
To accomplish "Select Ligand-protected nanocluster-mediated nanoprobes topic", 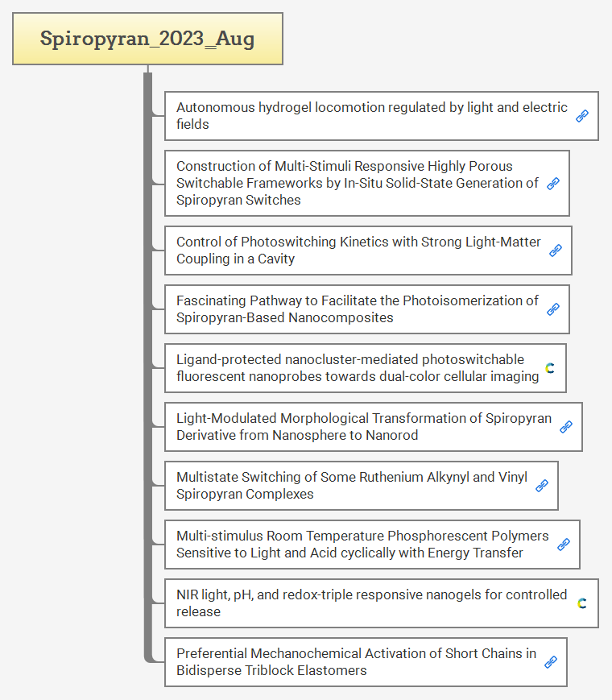I will [357, 368].
